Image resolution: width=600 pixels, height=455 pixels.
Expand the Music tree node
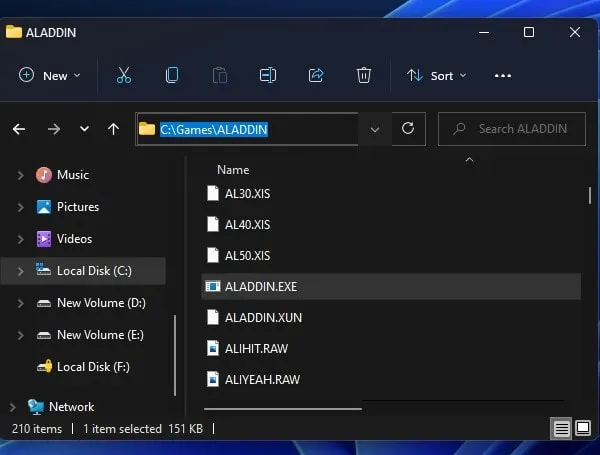[21, 175]
